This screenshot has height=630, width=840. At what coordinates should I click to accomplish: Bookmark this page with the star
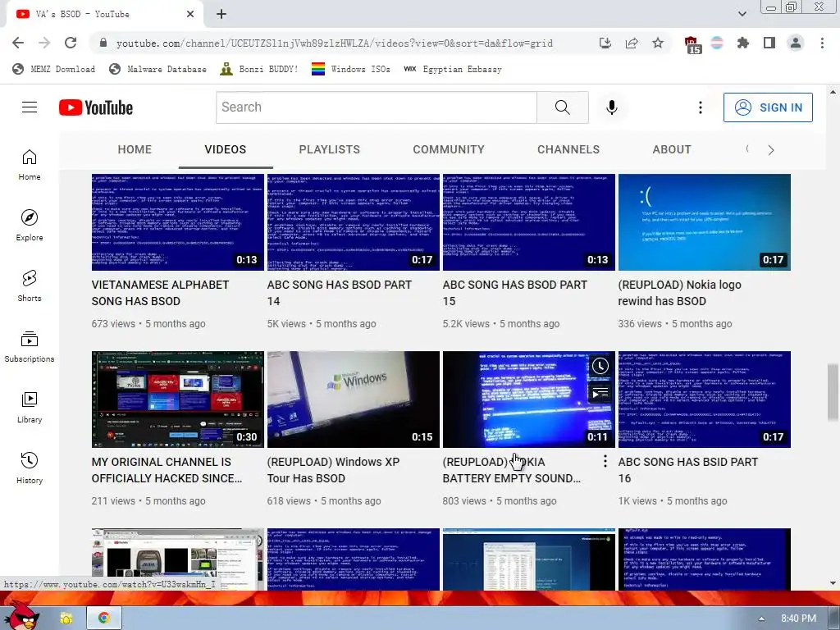(x=658, y=43)
